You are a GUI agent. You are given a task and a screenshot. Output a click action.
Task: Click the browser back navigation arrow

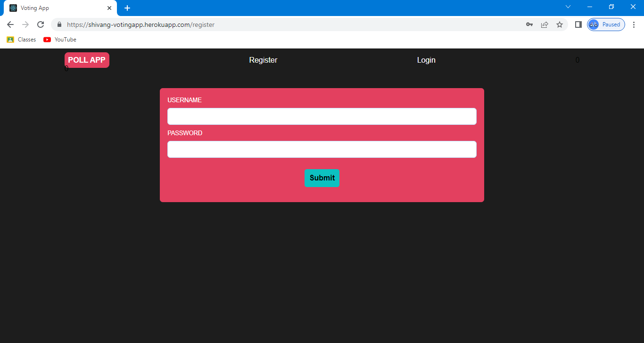(10, 24)
